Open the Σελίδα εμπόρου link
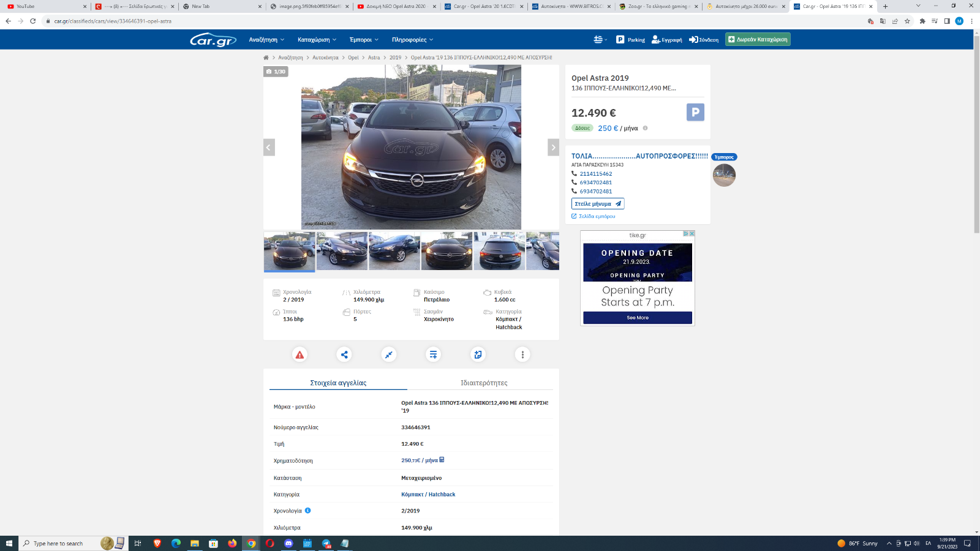 pyautogui.click(x=594, y=216)
